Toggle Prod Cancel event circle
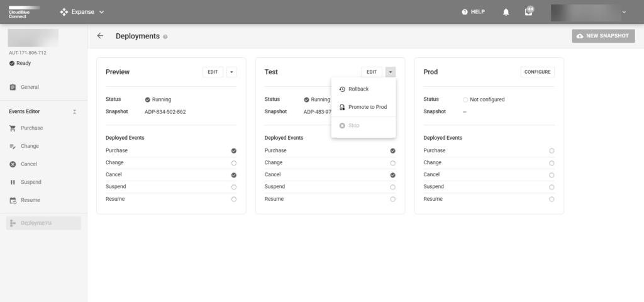Screen dimensions: 644x302 click(552, 175)
